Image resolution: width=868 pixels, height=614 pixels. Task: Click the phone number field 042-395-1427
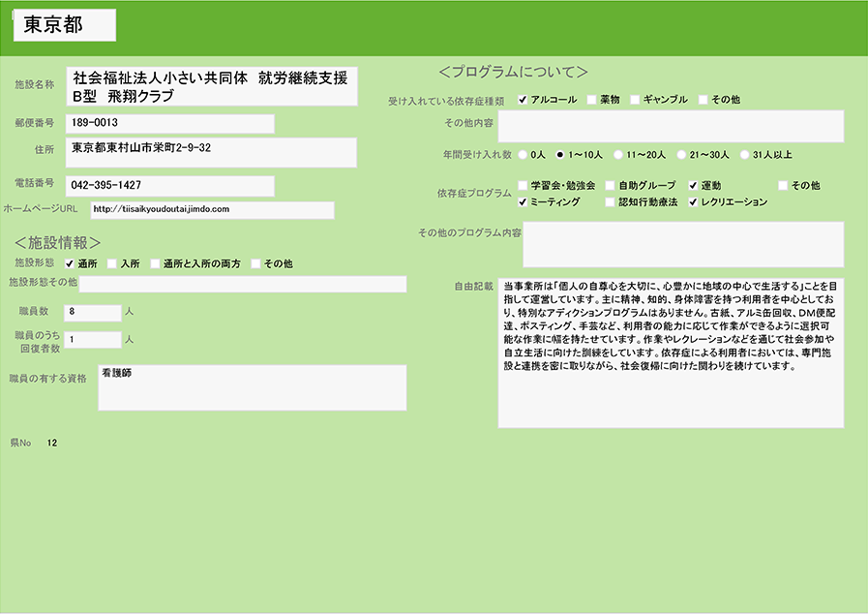[170, 185]
